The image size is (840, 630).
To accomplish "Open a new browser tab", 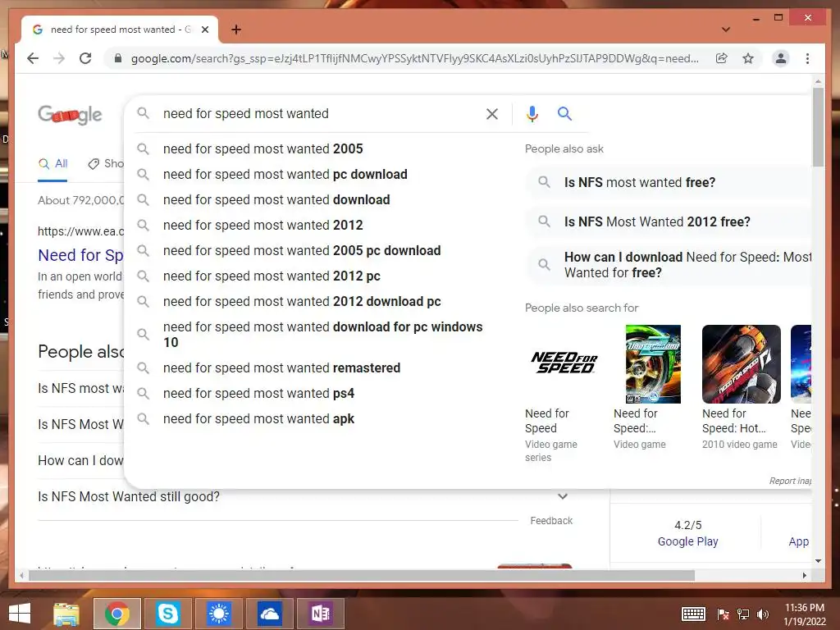I will coord(236,30).
